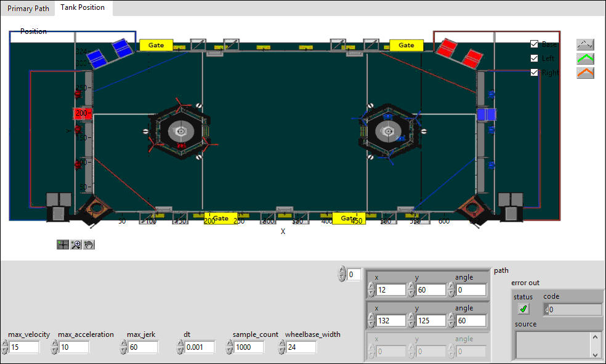
Task: Click the path array index stepper
Action: click(342, 274)
